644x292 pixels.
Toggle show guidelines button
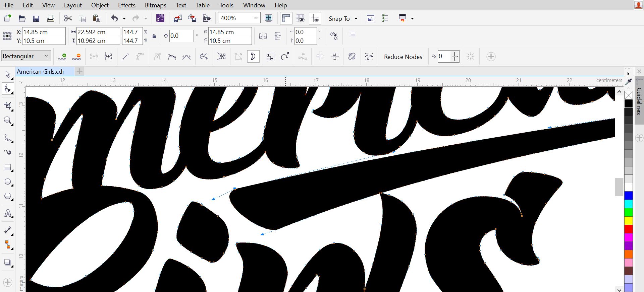tap(315, 18)
